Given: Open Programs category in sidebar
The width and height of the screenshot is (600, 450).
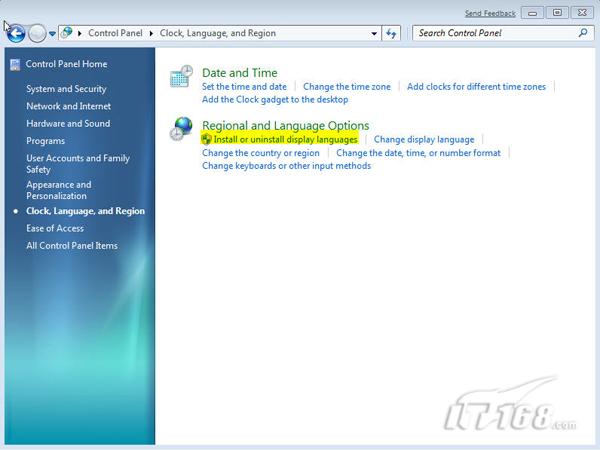Looking at the screenshot, I should click(x=46, y=141).
